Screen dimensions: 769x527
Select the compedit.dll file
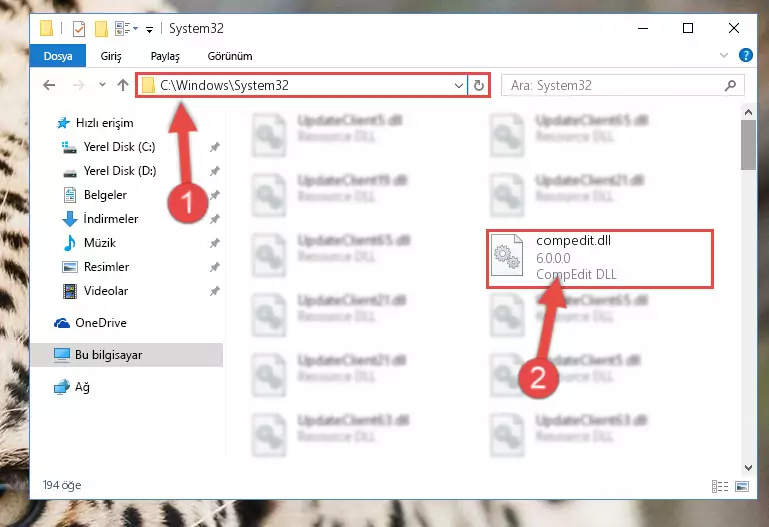(599, 258)
